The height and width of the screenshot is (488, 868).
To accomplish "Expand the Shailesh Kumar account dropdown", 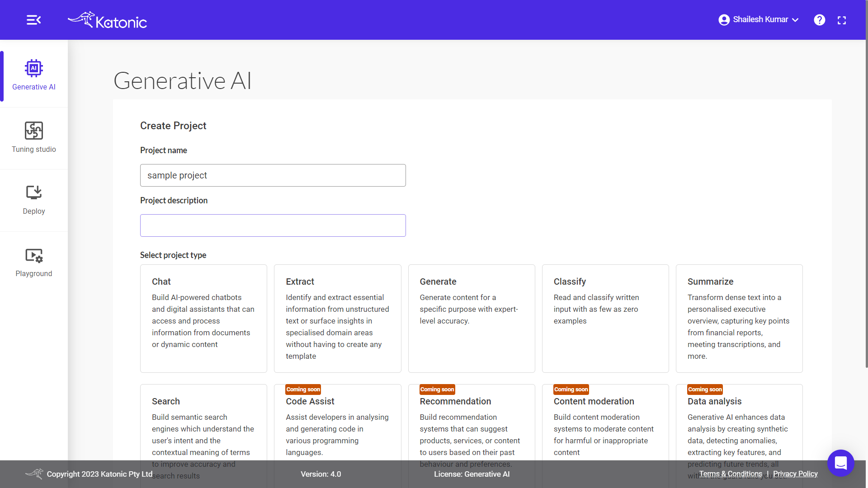I will 759,20.
